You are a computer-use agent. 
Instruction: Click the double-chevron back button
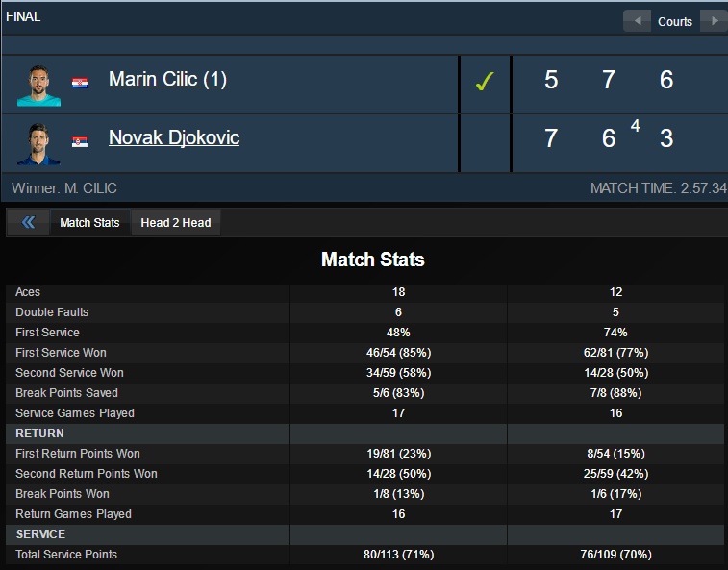pos(28,223)
